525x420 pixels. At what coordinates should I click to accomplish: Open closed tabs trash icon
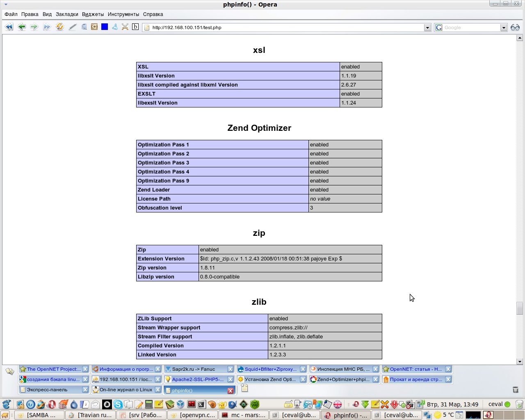[516, 390]
